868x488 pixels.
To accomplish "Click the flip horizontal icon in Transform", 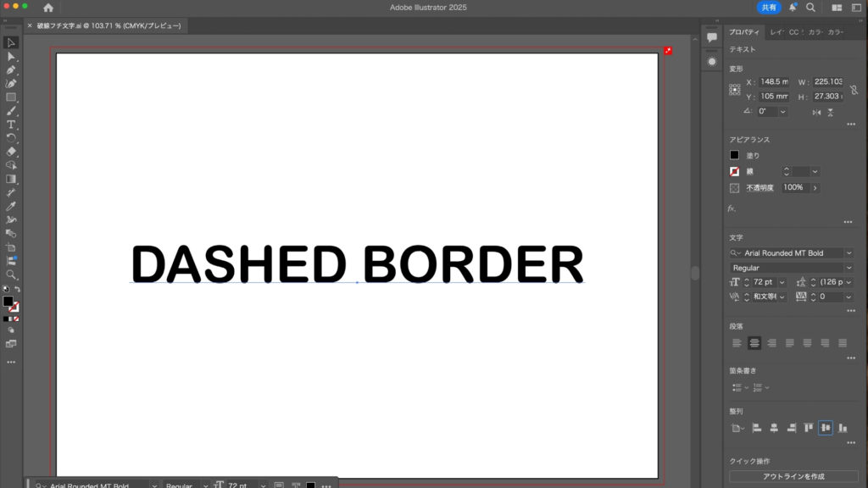I will 816,112.
